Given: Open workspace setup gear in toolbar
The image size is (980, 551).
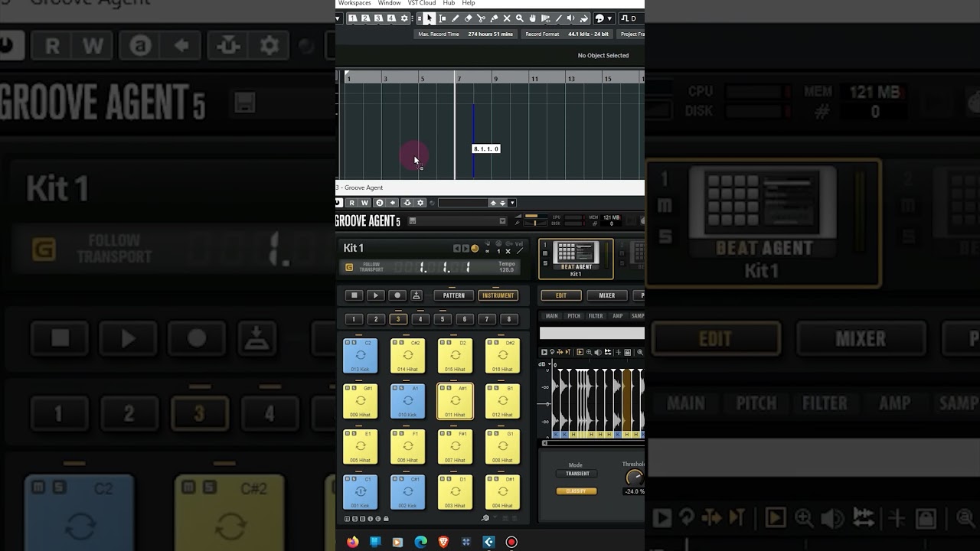Looking at the screenshot, I should [x=404, y=18].
